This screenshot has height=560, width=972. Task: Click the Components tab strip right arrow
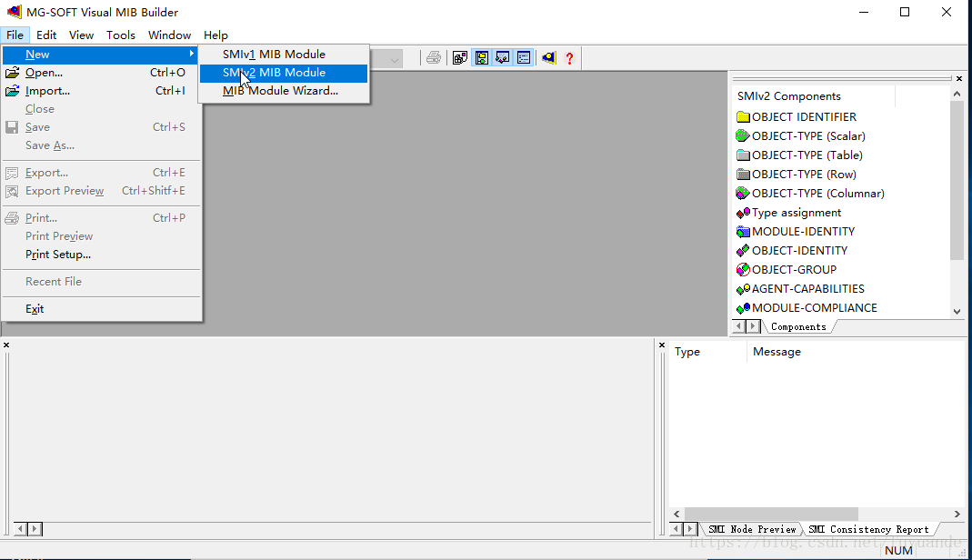tap(753, 325)
